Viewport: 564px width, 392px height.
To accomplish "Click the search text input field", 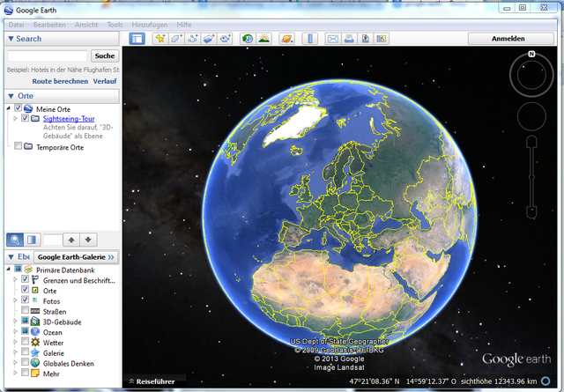I will coord(47,55).
